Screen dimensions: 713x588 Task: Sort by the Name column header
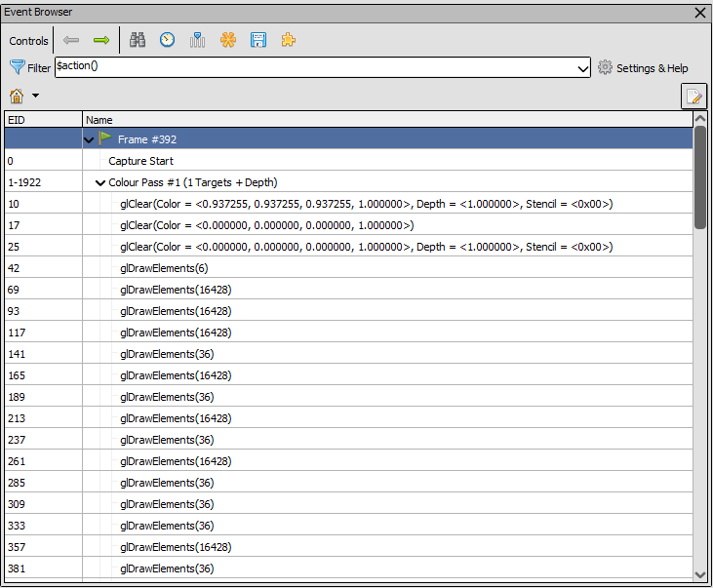387,120
